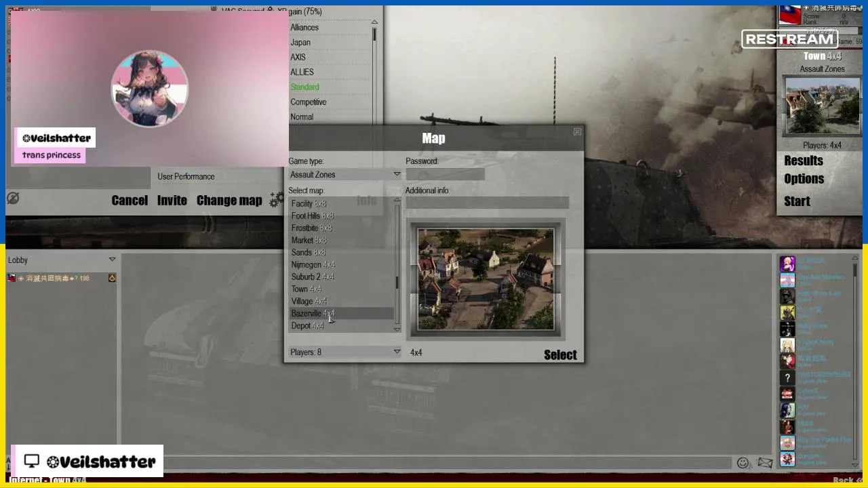This screenshot has height=488, width=868.
Task: Click the Invite button
Action: (x=172, y=200)
